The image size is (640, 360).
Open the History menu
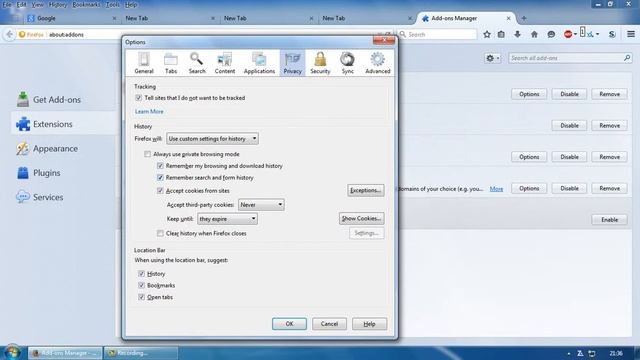[x=58, y=5]
